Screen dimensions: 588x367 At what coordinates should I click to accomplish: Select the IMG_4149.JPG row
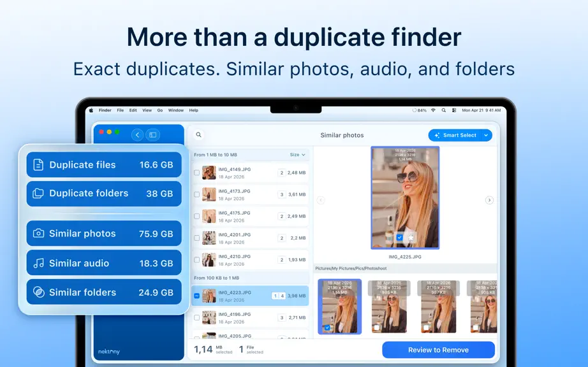pyautogui.click(x=251, y=173)
